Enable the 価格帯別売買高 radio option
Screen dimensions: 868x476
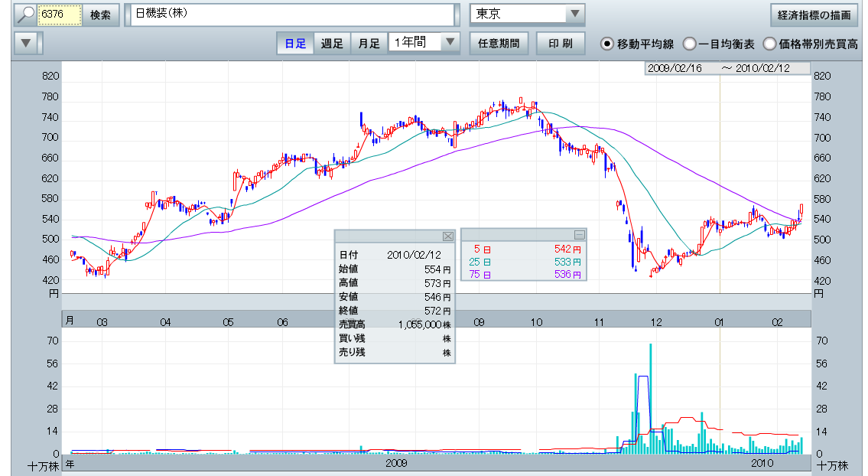(x=769, y=44)
